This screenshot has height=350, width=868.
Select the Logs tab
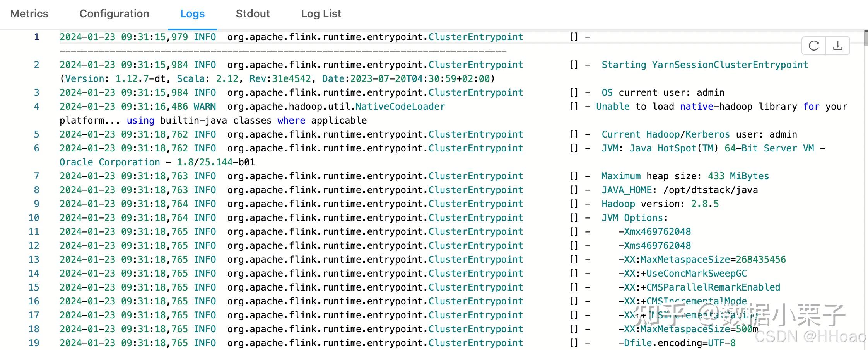192,14
